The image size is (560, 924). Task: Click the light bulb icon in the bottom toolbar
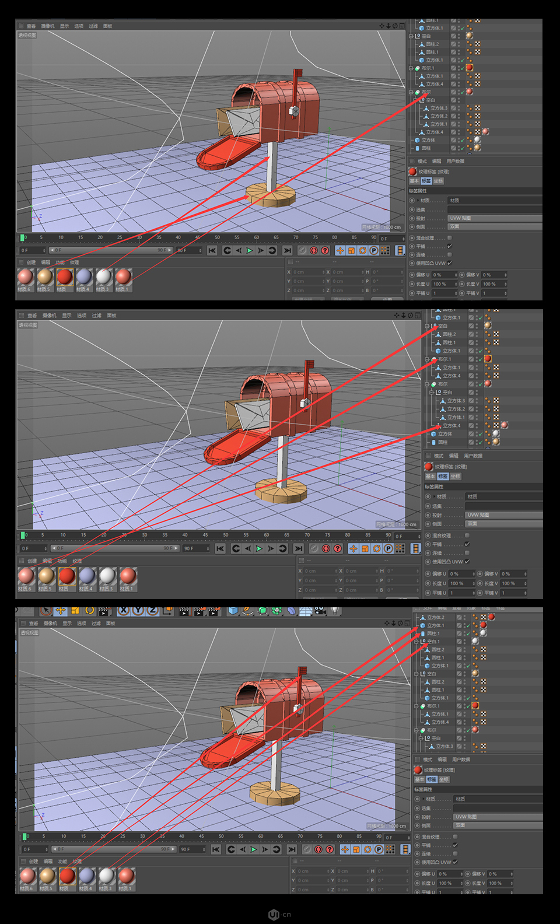tap(334, 611)
